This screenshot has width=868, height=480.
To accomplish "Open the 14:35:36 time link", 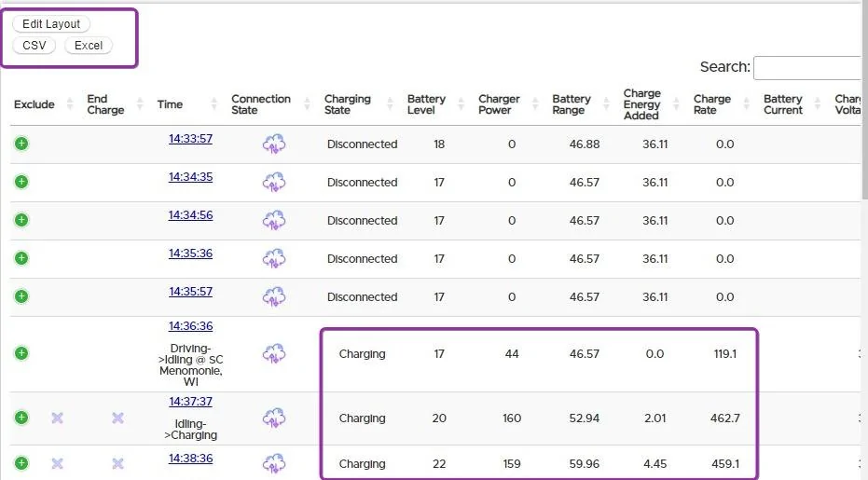I will click(190, 253).
